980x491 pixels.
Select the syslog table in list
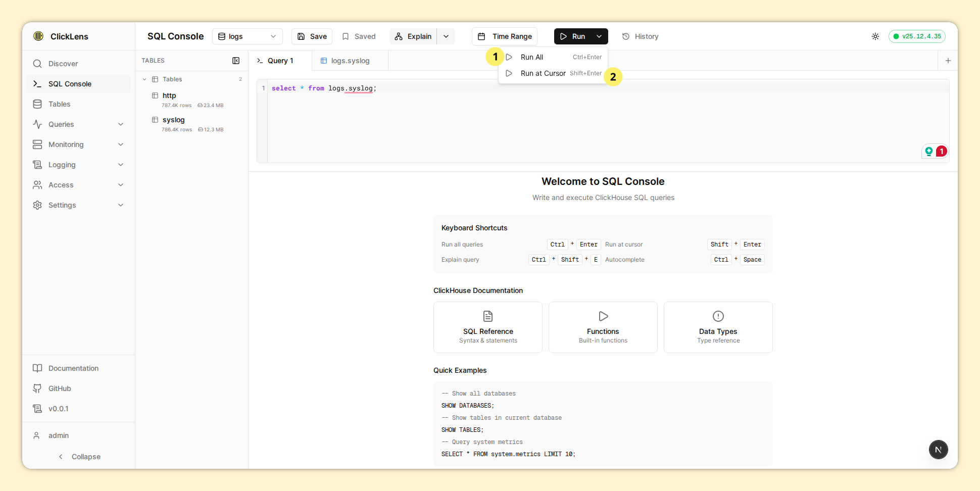pyautogui.click(x=174, y=120)
